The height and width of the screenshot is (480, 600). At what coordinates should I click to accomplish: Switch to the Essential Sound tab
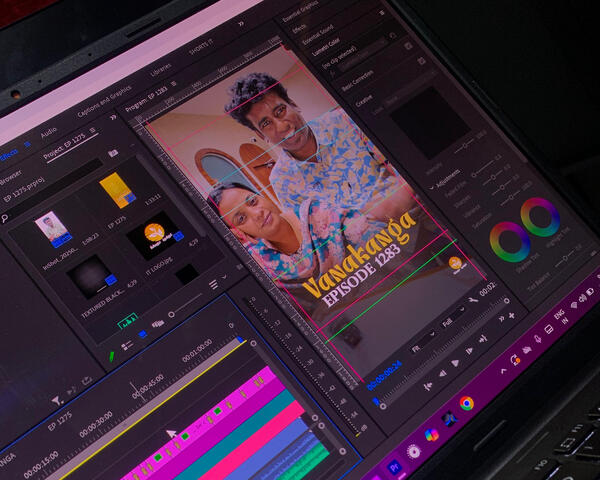point(318,34)
